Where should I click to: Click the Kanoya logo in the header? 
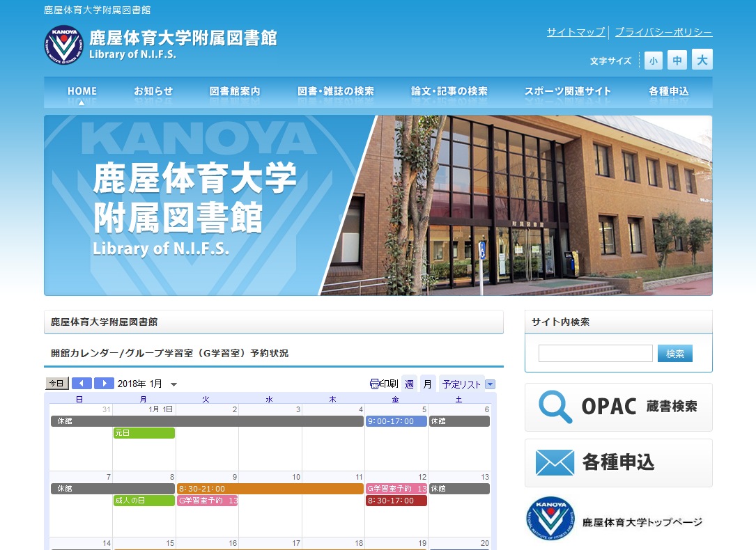pos(63,45)
